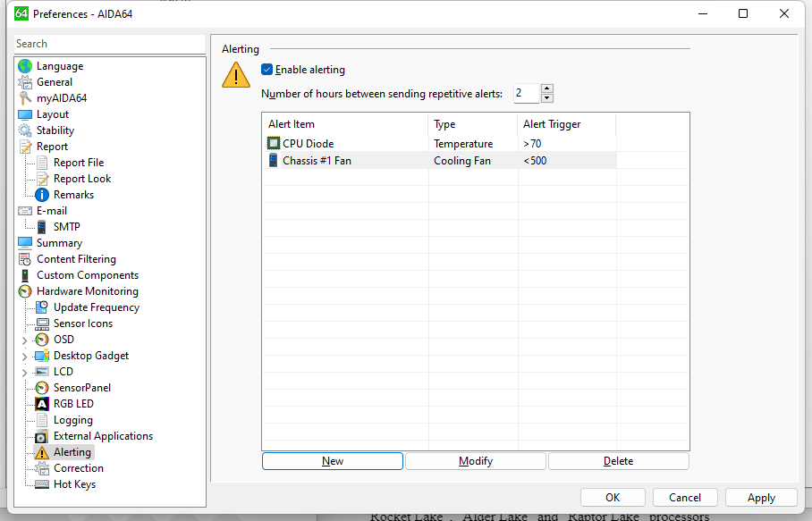Expand the OSD tree node
This screenshot has height=521, width=812.
coord(24,340)
